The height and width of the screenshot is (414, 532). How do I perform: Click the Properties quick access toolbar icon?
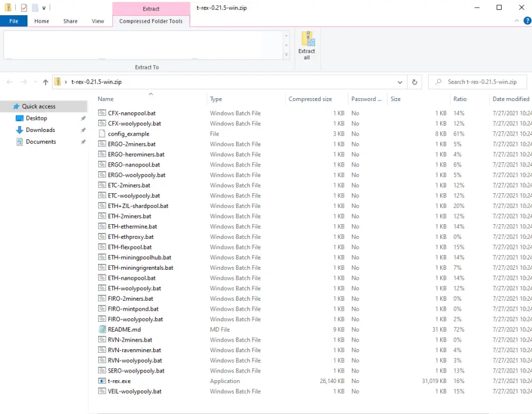(24, 8)
